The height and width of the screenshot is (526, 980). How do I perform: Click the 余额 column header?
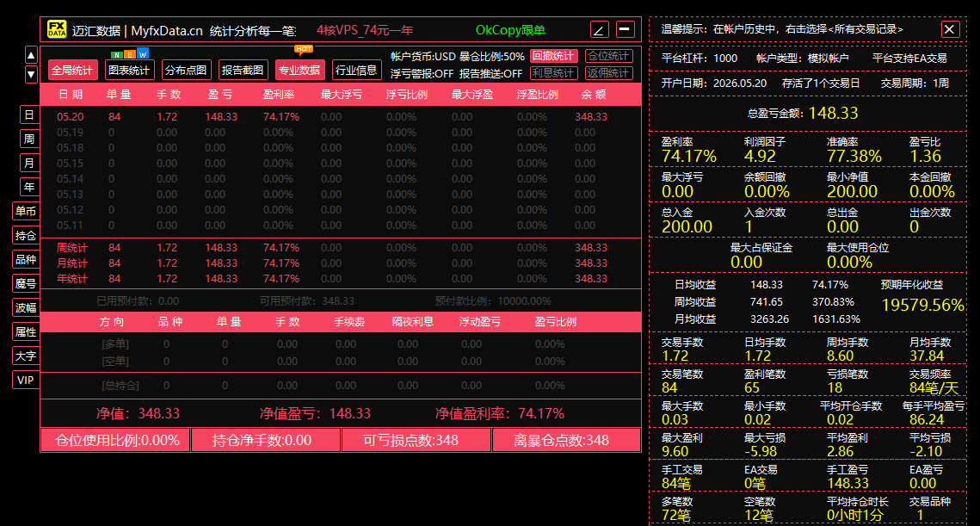[x=594, y=95]
